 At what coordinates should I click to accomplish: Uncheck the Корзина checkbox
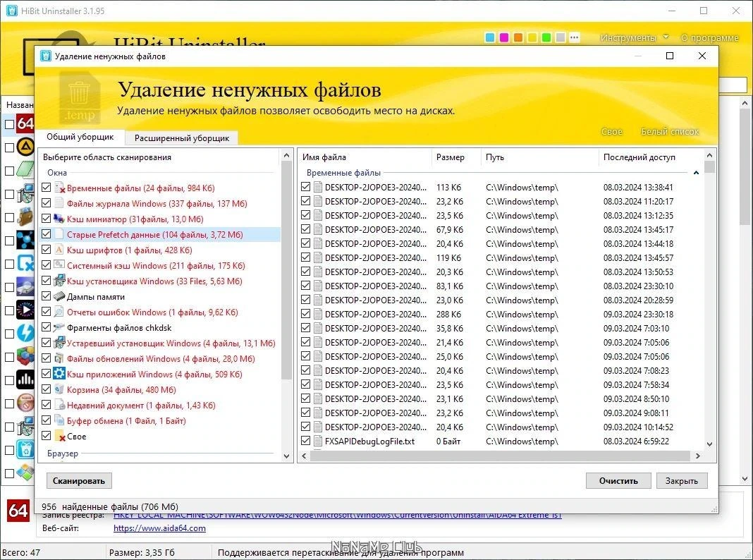46,389
